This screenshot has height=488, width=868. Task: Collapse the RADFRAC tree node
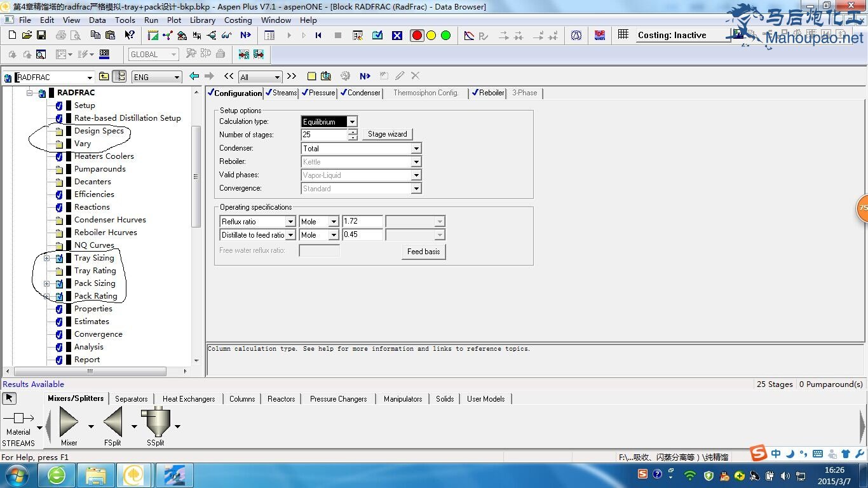pyautogui.click(x=29, y=93)
